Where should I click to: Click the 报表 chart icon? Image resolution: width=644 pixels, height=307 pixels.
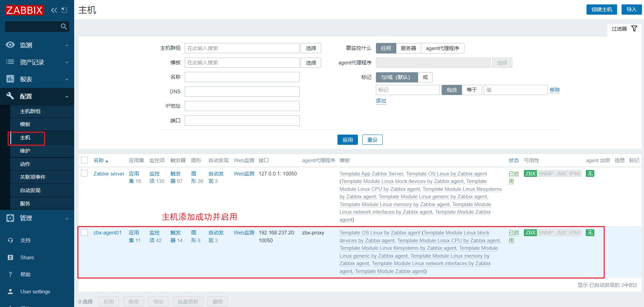point(10,79)
